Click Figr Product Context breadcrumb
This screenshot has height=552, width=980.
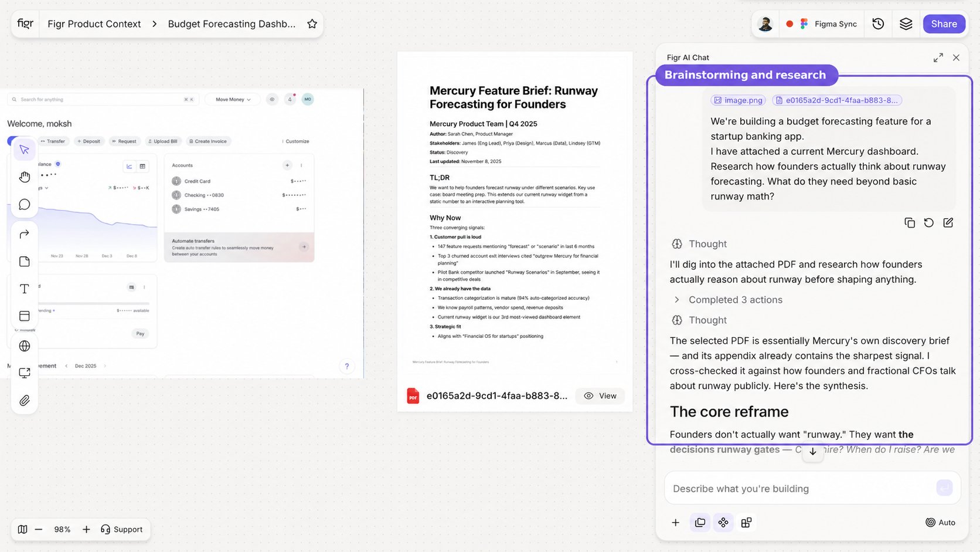(x=94, y=24)
